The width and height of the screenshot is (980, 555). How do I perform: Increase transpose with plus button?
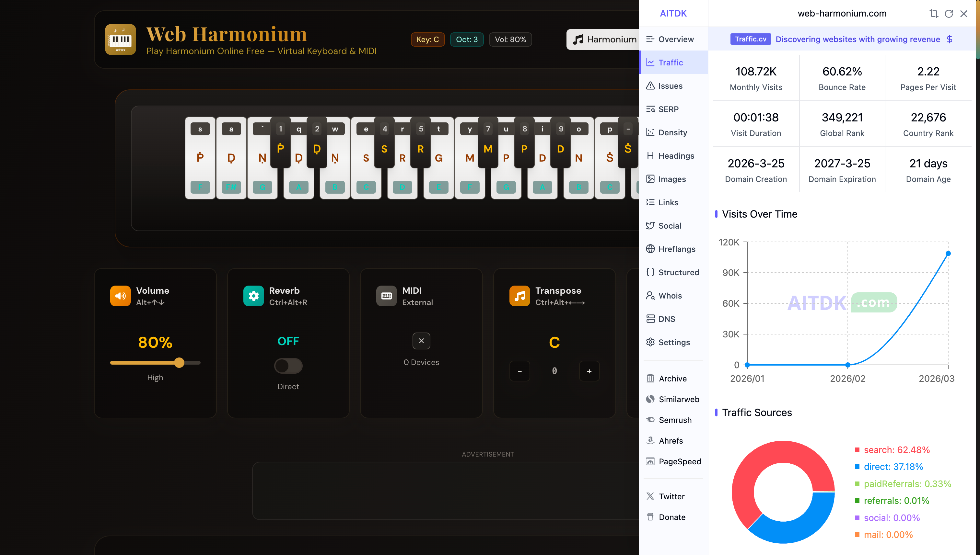point(589,371)
